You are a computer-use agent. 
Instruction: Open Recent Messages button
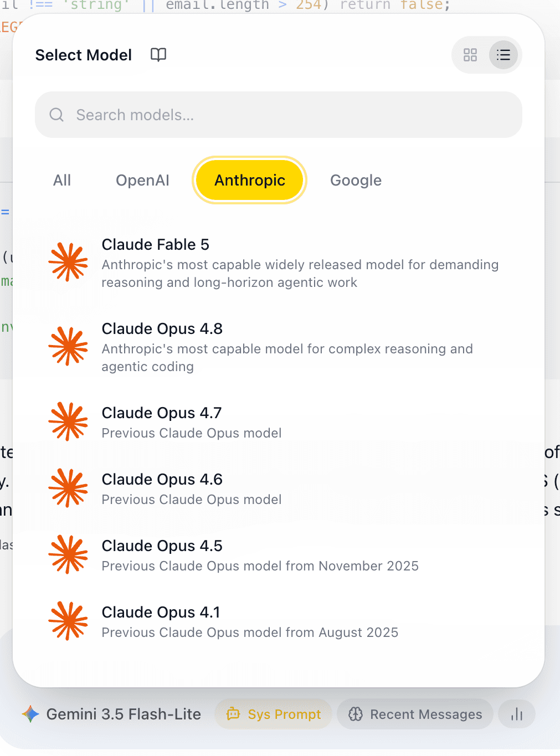point(415,714)
